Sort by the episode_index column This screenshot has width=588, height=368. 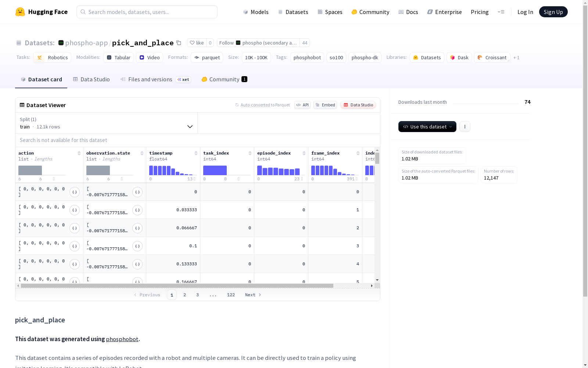point(304,153)
